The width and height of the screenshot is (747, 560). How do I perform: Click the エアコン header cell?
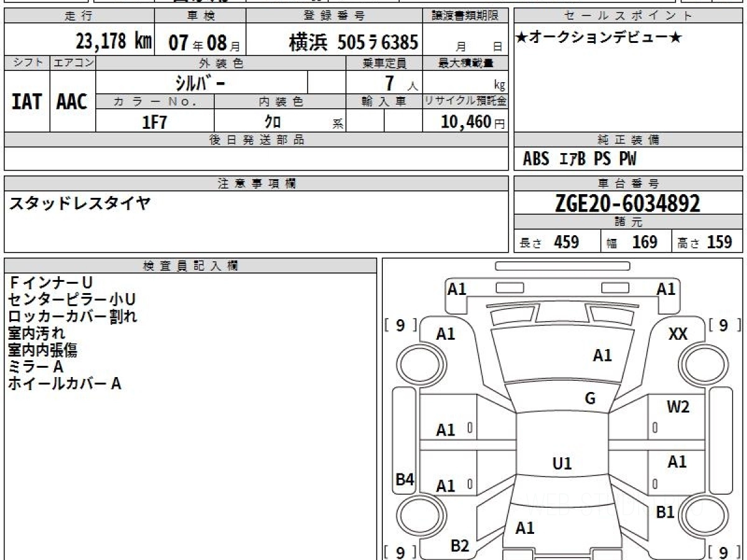pyautogui.click(x=73, y=63)
